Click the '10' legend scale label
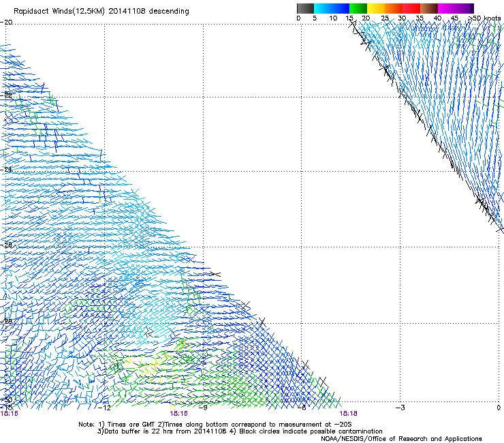 click(x=333, y=18)
